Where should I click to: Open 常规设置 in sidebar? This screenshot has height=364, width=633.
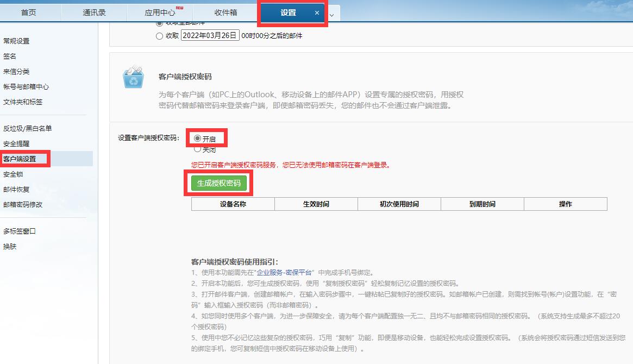[x=16, y=41]
